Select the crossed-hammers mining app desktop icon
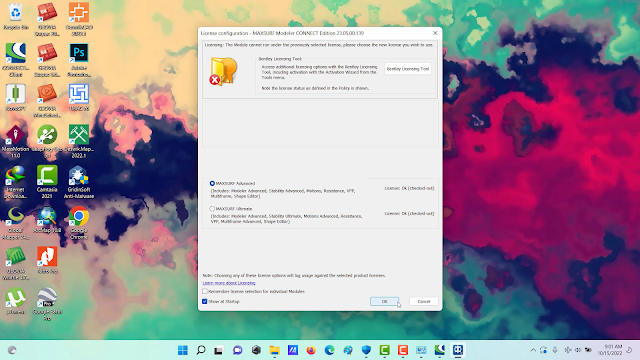 pyautogui.click(x=79, y=142)
